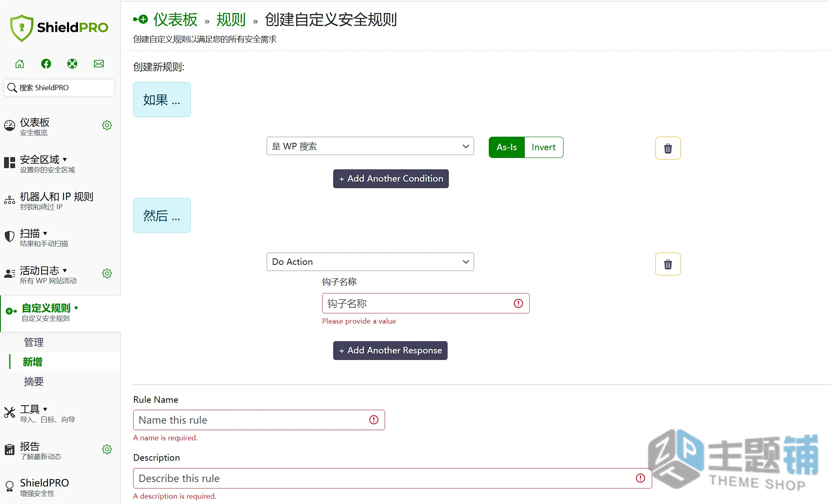The height and width of the screenshot is (504, 831).
Task: Click the 仪表板 speedometer icon
Action: [9, 126]
